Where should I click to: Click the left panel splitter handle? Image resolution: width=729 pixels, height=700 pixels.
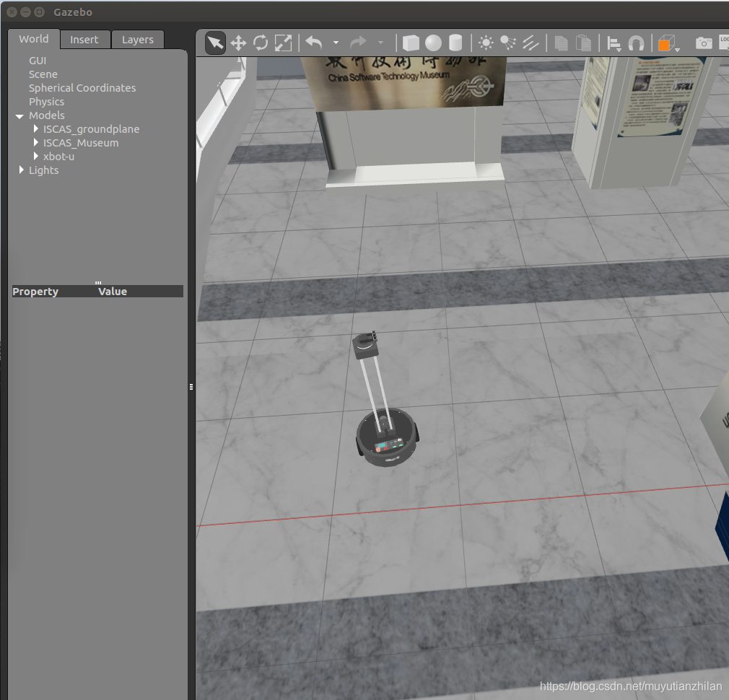[x=191, y=387]
